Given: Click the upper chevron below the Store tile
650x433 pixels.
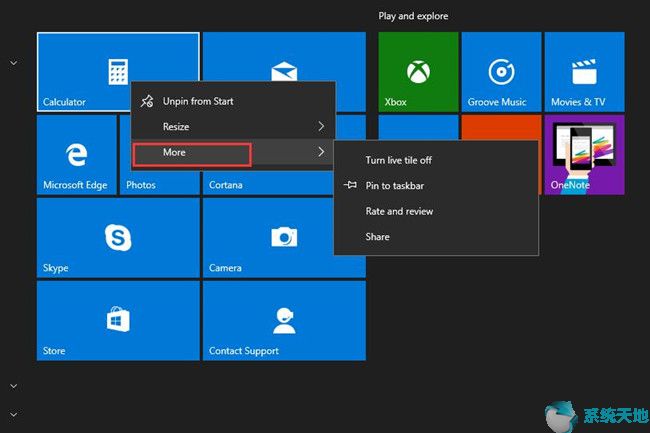Looking at the screenshot, I should (14, 386).
